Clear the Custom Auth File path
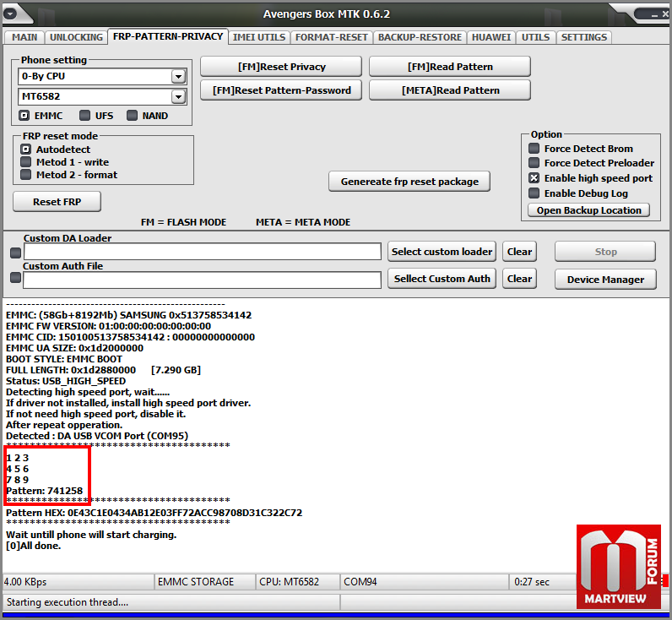This screenshot has width=672, height=620. [x=519, y=279]
